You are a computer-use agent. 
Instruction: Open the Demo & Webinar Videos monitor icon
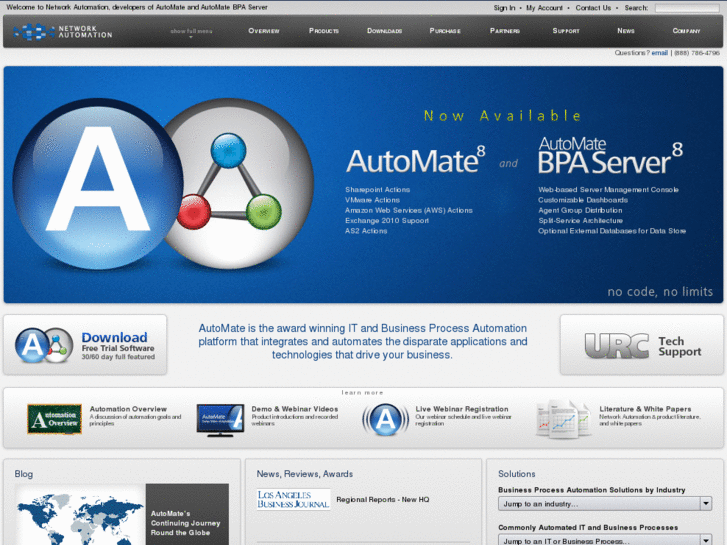click(220, 420)
